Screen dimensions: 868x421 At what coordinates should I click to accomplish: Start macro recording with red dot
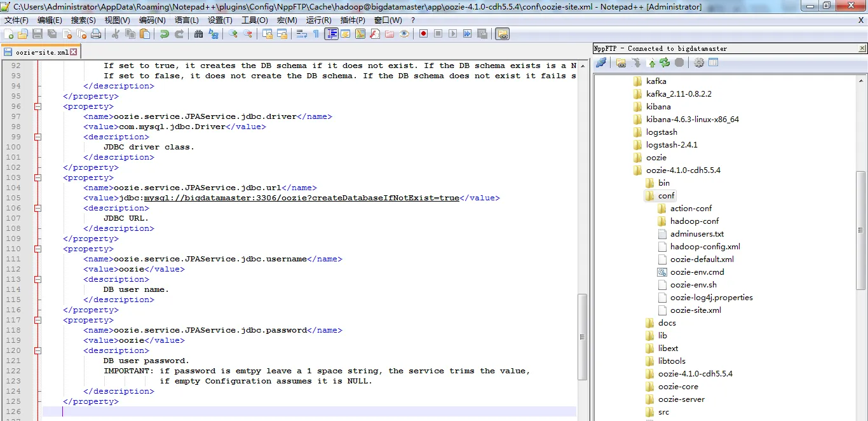(x=423, y=34)
